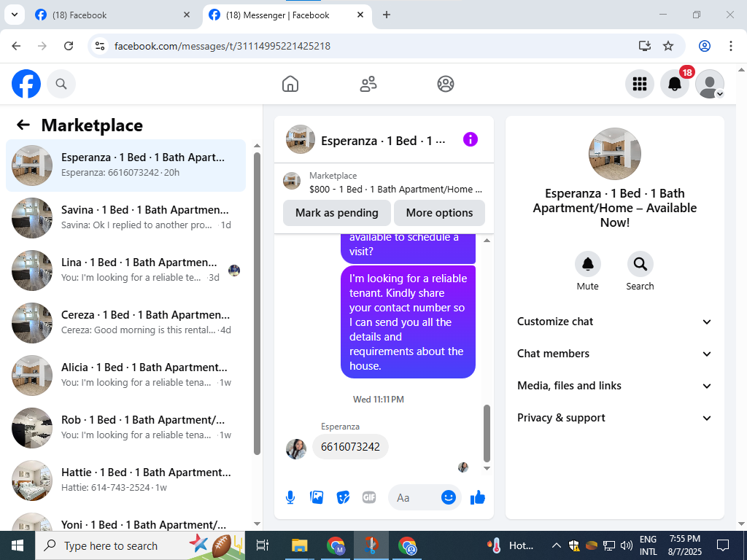Open the tab search dropdown arrow
Viewport: 747px width, 560px height.
coord(15,15)
